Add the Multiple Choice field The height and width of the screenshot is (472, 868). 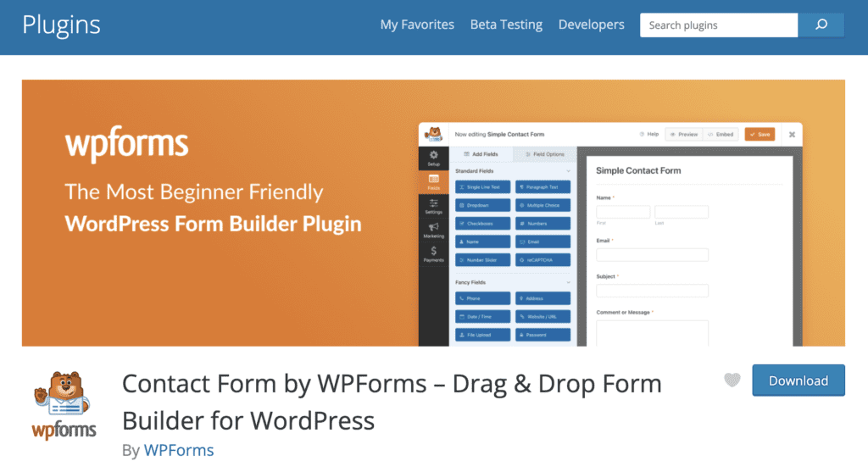(542, 205)
